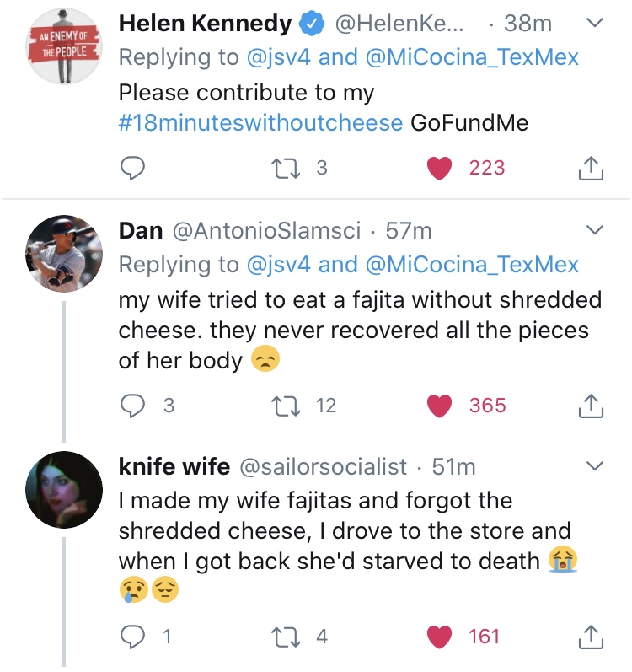Screen dimensions: 632x672
Task: Share Dan's tweet
Action: pyautogui.click(x=592, y=406)
